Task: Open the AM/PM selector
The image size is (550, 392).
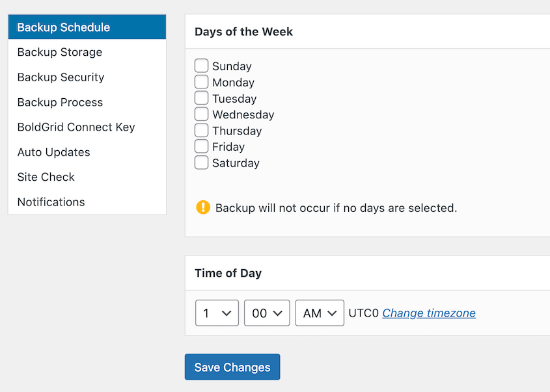Action: tap(320, 313)
